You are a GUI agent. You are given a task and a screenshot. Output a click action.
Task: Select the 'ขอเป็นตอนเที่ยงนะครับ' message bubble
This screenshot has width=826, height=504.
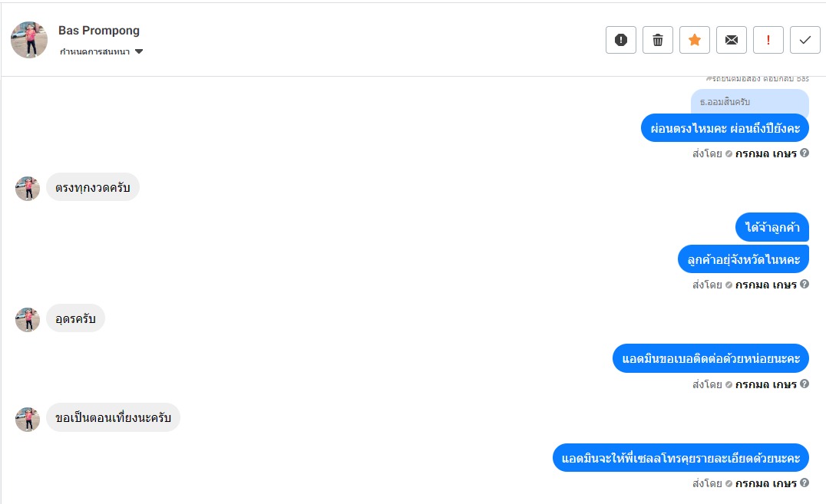tap(113, 418)
